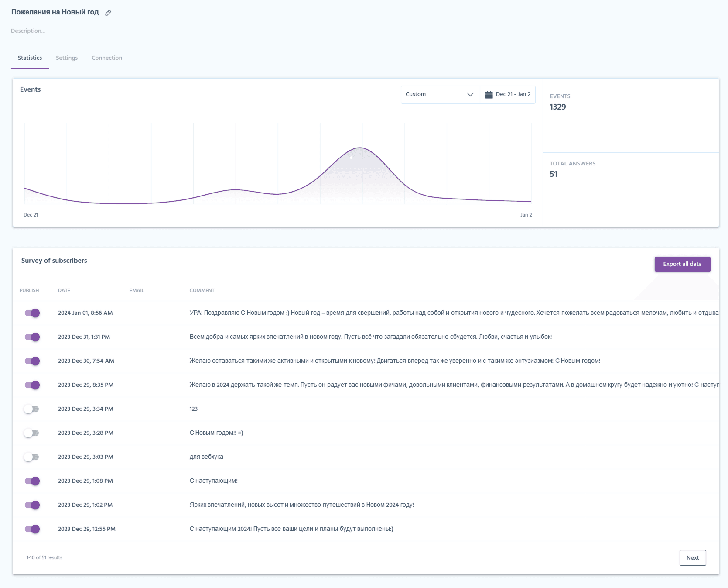
Task: Click comment 'С Новым годом!! =)'
Action: click(216, 433)
